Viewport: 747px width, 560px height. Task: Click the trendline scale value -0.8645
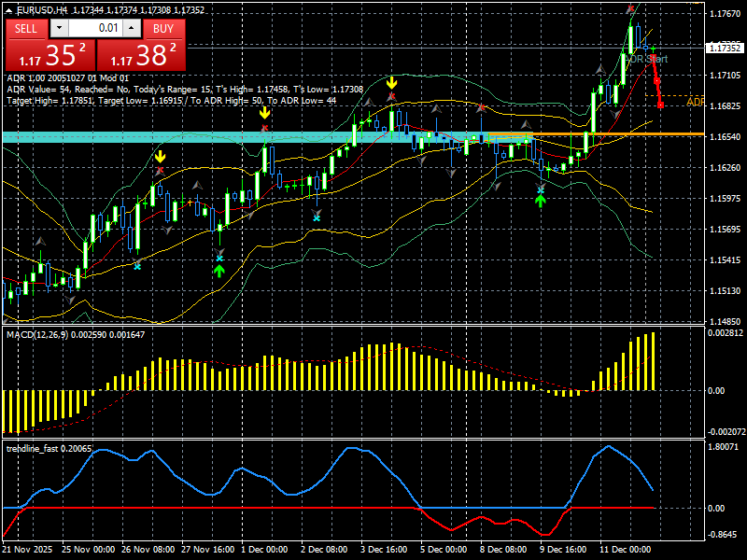click(x=723, y=535)
